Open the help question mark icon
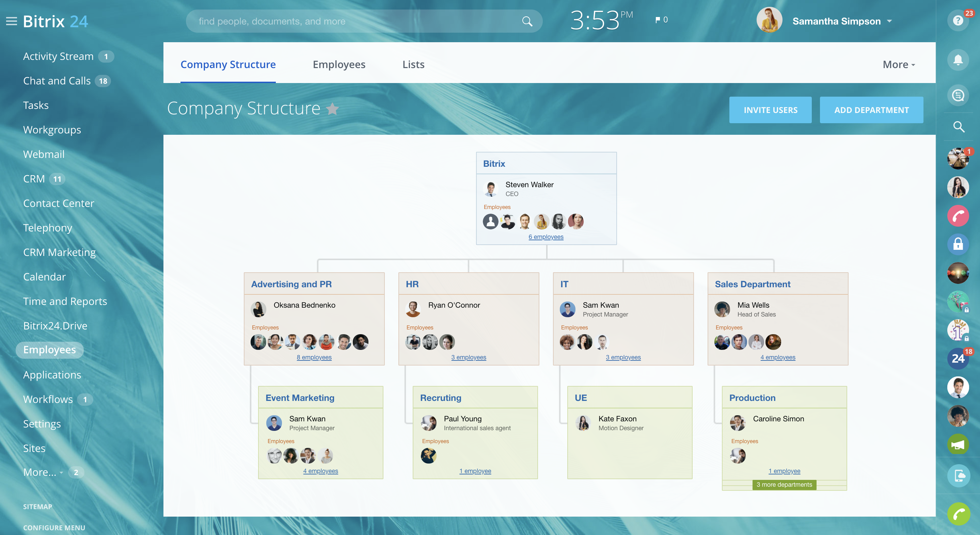The width and height of the screenshot is (980, 535). click(x=958, y=20)
